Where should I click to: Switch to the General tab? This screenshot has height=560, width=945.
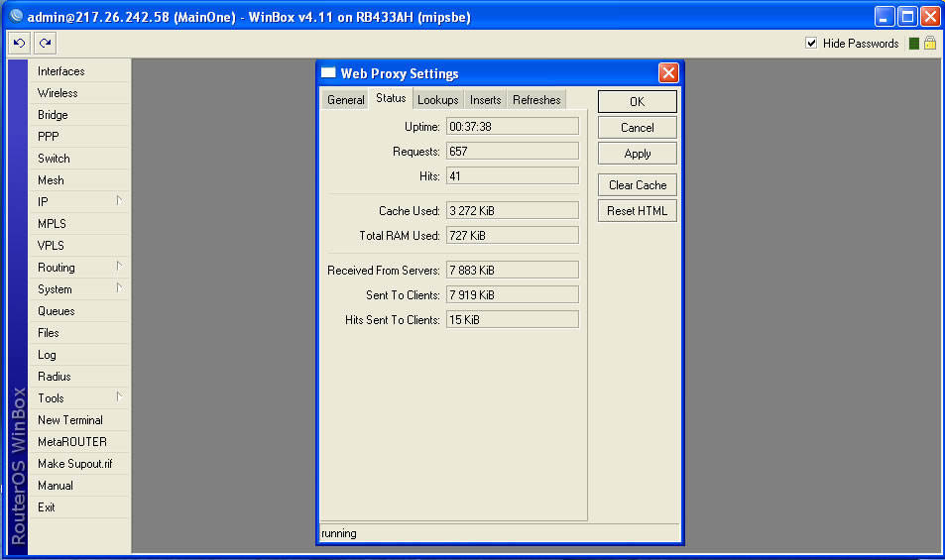pyautogui.click(x=345, y=100)
